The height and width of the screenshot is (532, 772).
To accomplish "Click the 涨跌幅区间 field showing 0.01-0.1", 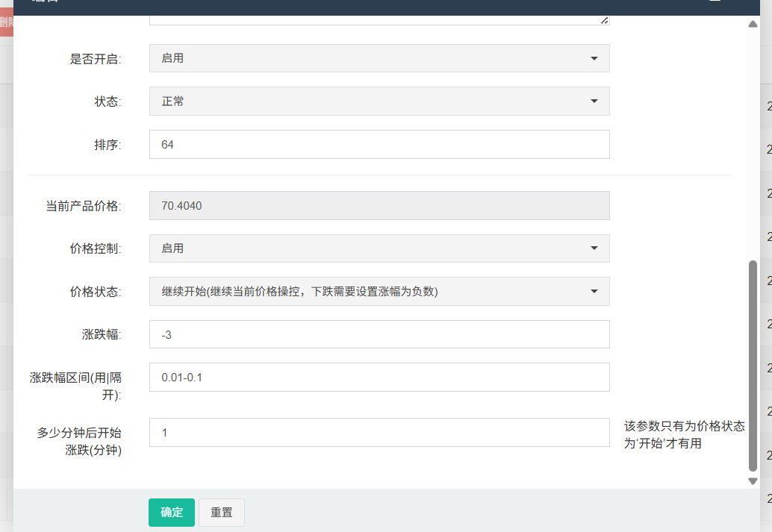I will (x=379, y=378).
